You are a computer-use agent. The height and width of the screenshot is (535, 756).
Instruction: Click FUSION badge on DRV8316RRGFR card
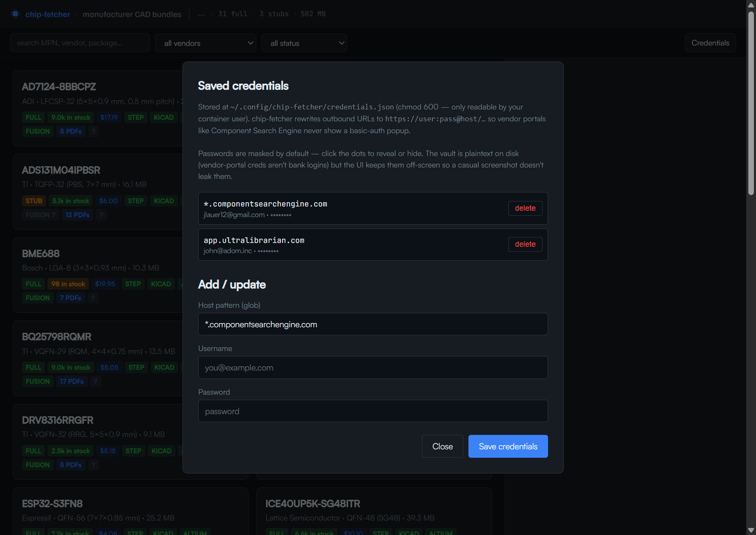tap(38, 465)
